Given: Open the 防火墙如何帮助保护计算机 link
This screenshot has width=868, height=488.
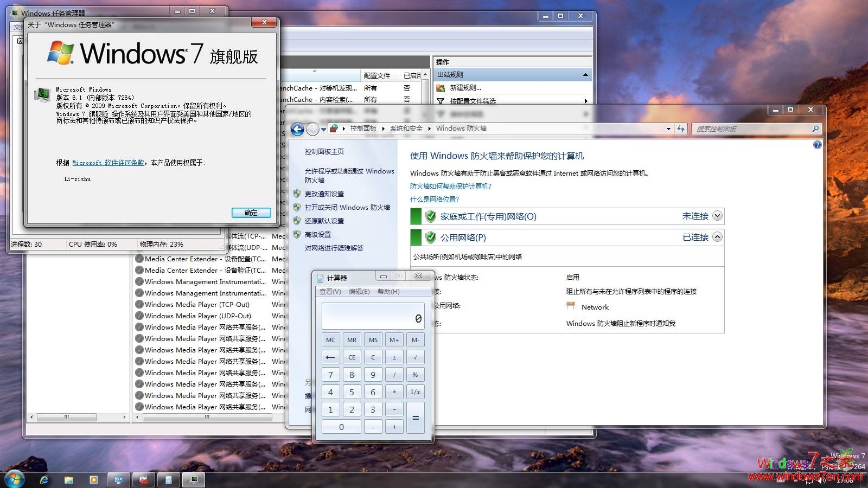Looking at the screenshot, I should click(x=450, y=186).
